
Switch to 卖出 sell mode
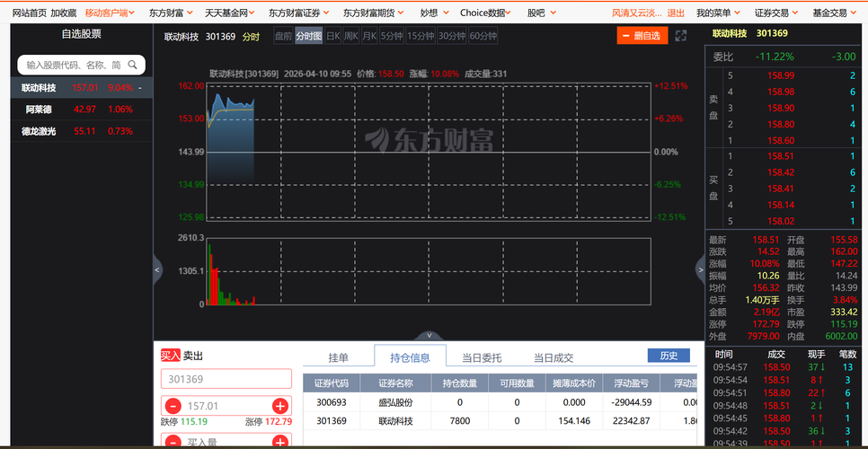(x=192, y=356)
